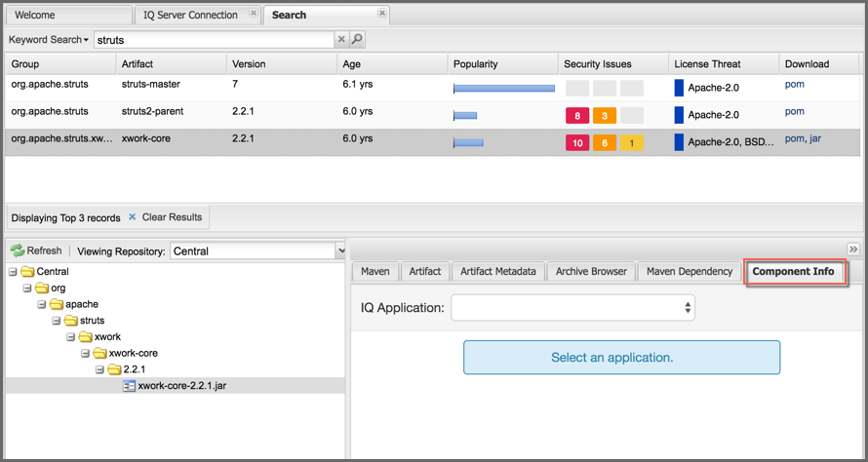Open the Maven Dependency tab
This screenshot has width=868, height=462.
tap(690, 272)
